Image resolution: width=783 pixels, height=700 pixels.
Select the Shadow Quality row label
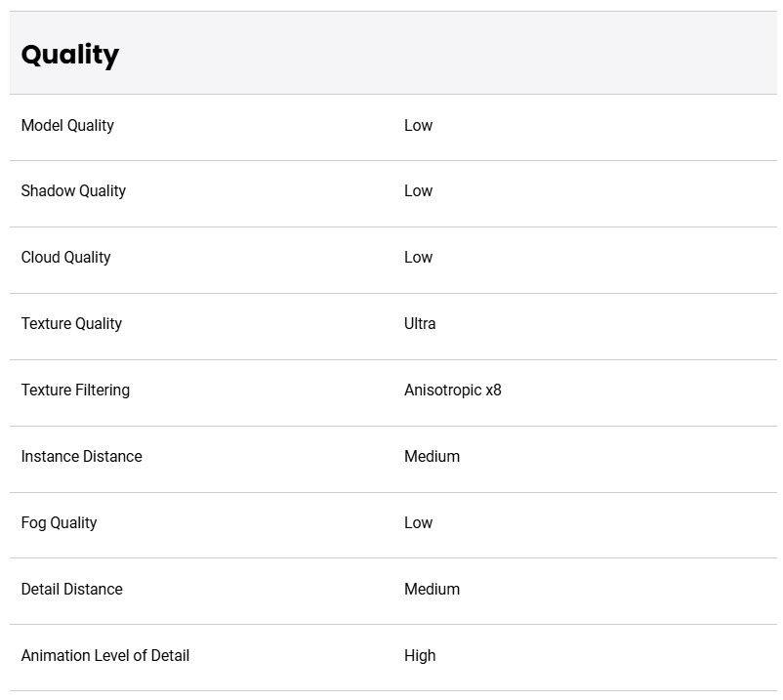point(73,190)
